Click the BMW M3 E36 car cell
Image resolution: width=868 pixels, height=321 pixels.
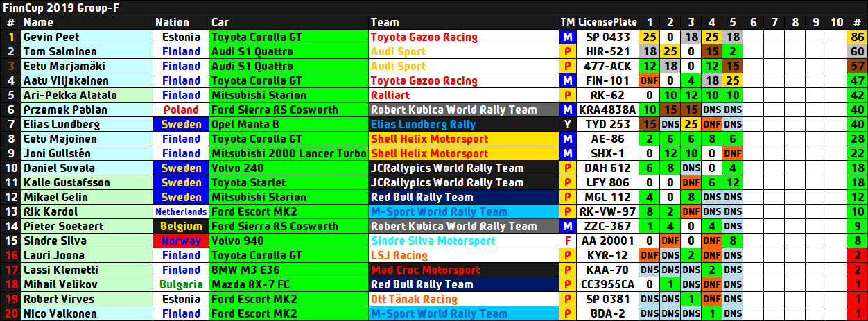click(x=289, y=270)
